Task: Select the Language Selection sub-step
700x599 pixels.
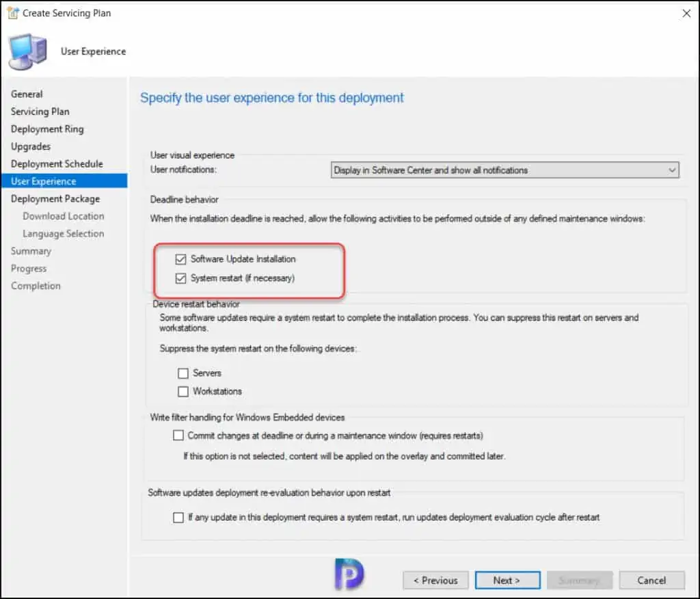Action: pyautogui.click(x=64, y=234)
